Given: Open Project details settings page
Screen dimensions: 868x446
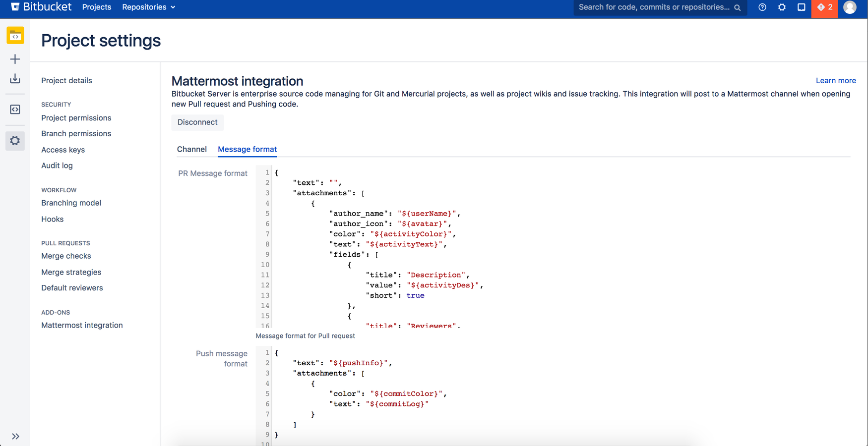Looking at the screenshot, I should 66,80.
